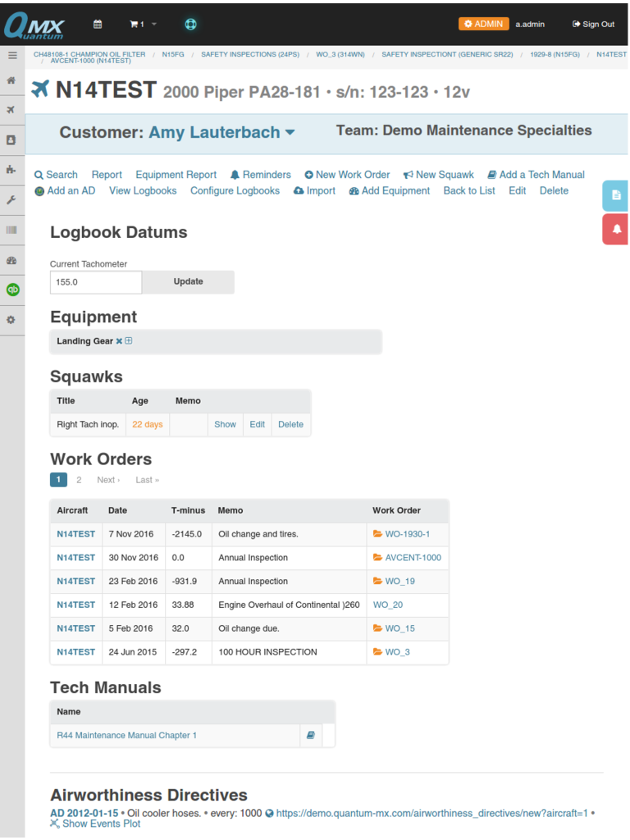Open SAFETY INSPECTIONS (24PS) breadcrumb

(250, 54)
